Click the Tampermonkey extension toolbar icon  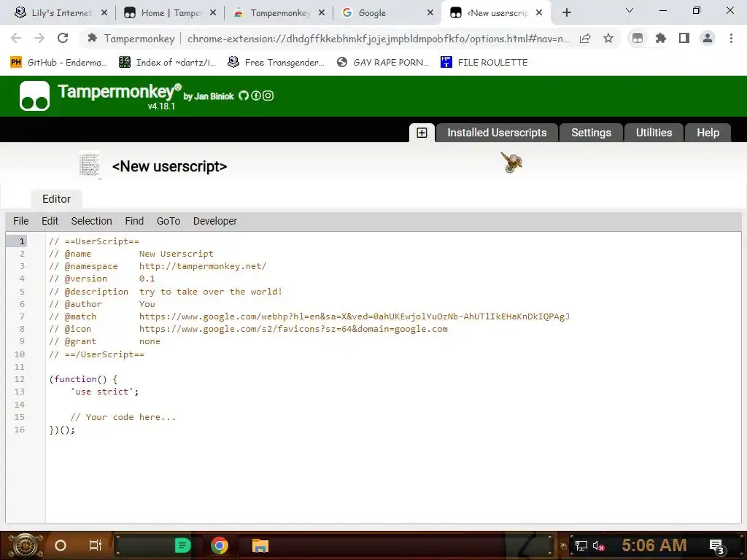tap(638, 38)
